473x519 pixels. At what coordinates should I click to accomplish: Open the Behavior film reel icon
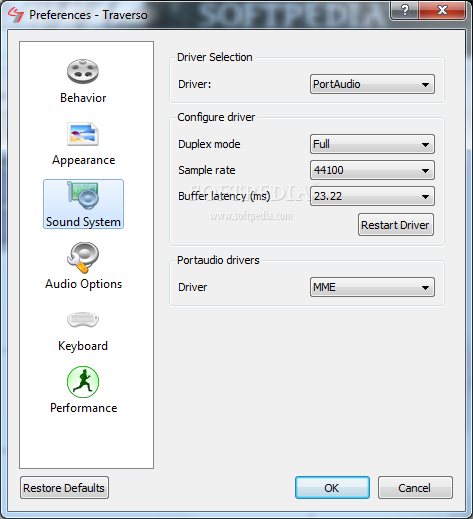pyautogui.click(x=83, y=71)
